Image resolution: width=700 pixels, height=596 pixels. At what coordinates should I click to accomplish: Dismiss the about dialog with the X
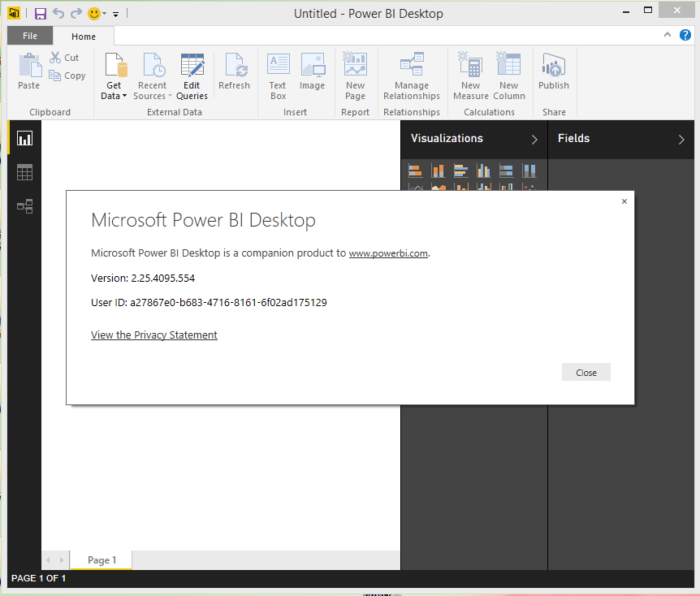pyautogui.click(x=624, y=201)
